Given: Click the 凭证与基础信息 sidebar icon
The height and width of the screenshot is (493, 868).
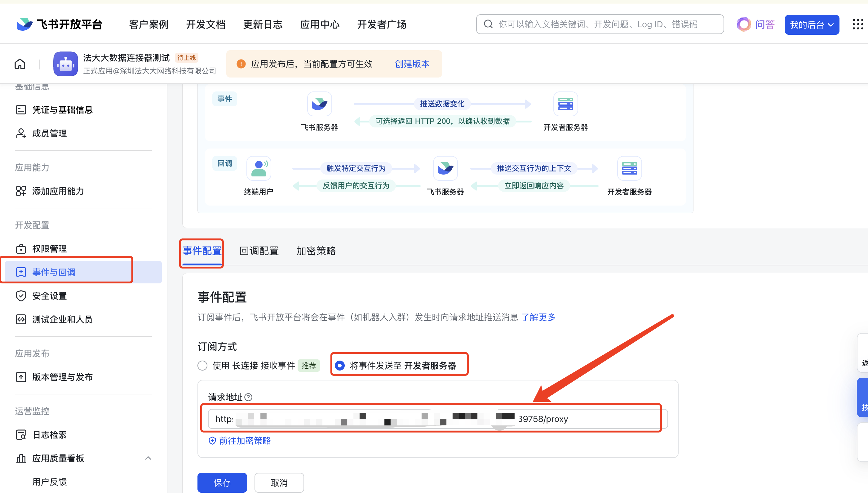Looking at the screenshot, I should [21, 110].
